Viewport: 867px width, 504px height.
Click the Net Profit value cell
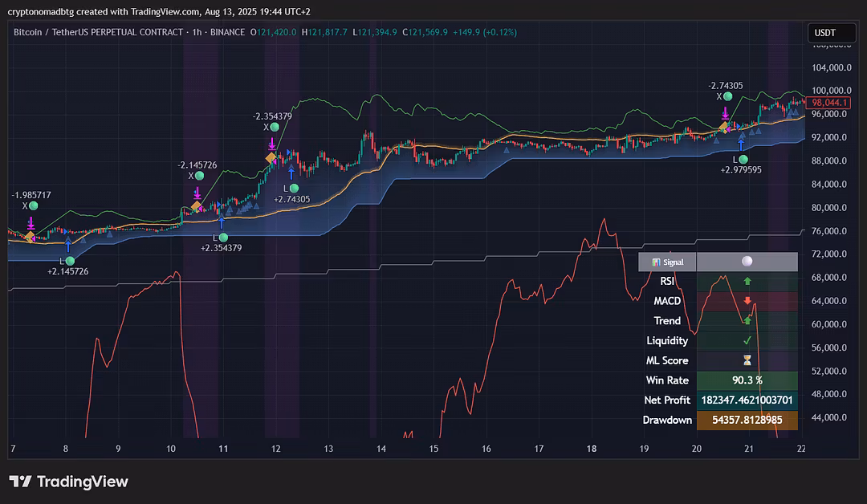[x=747, y=400]
